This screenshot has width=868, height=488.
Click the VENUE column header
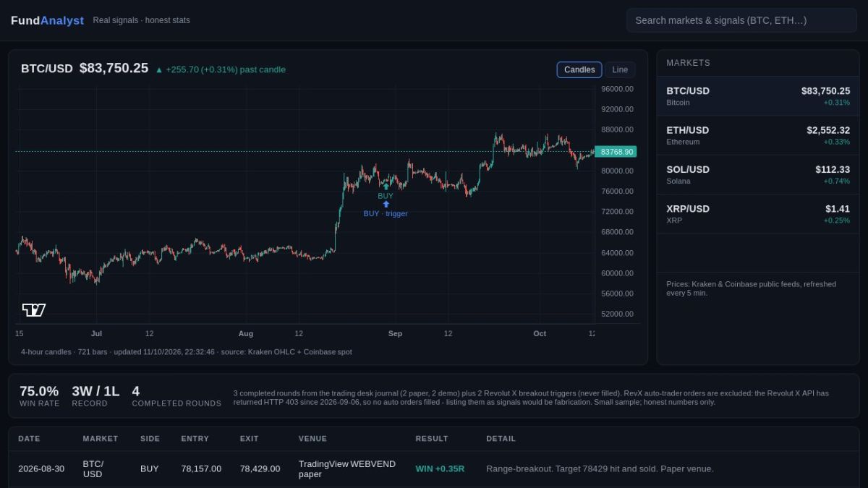coord(312,439)
